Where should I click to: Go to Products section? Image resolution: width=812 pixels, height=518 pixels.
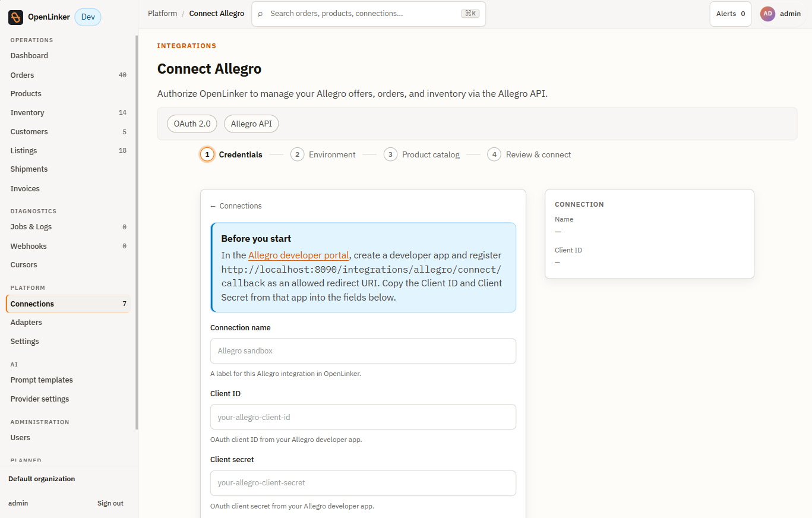(x=68, y=93)
